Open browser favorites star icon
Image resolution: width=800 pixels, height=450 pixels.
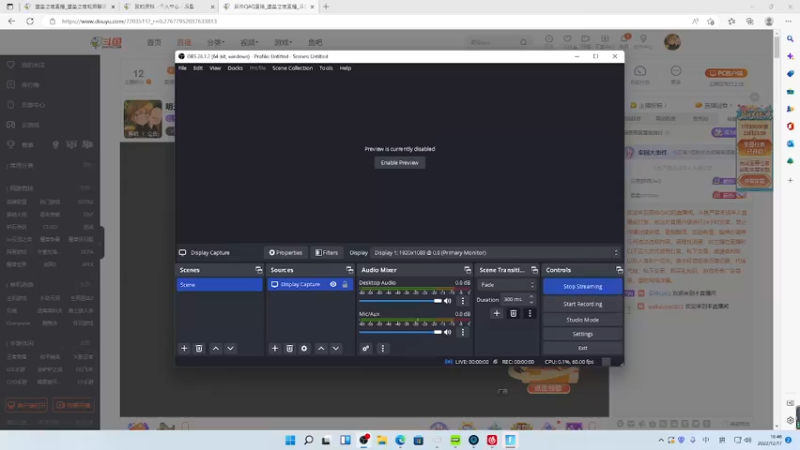pos(731,21)
